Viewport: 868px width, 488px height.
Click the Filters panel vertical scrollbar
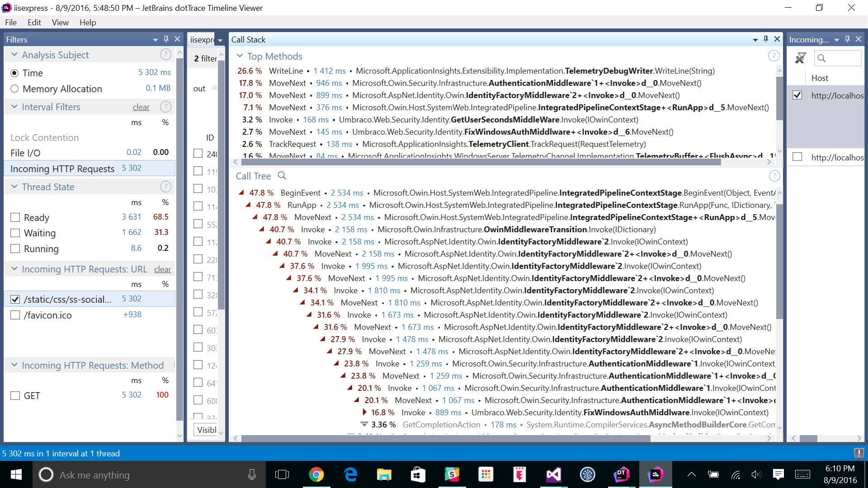click(x=179, y=239)
